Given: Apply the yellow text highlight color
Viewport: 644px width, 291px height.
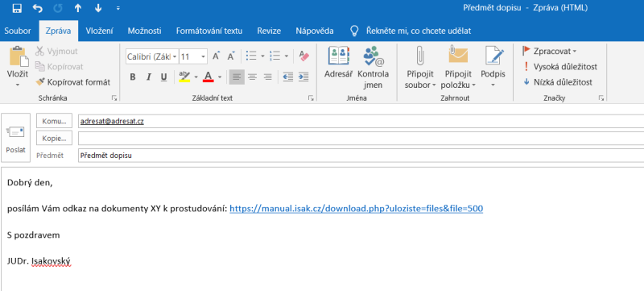Looking at the screenshot, I should pyautogui.click(x=185, y=77).
